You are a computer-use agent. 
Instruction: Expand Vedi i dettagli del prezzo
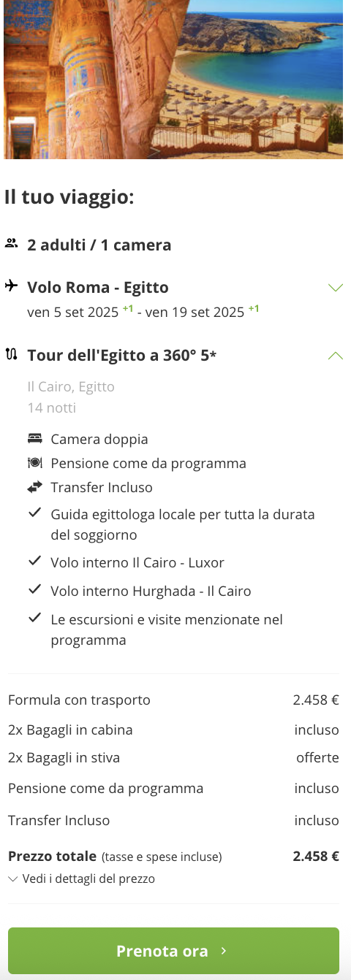click(x=81, y=879)
